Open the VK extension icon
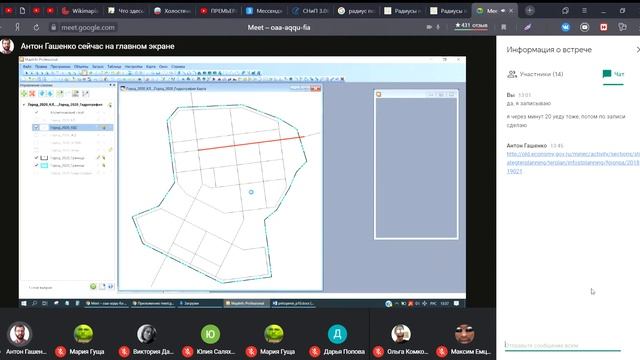Image resolution: width=640 pixels, height=360 pixels. pos(565,27)
